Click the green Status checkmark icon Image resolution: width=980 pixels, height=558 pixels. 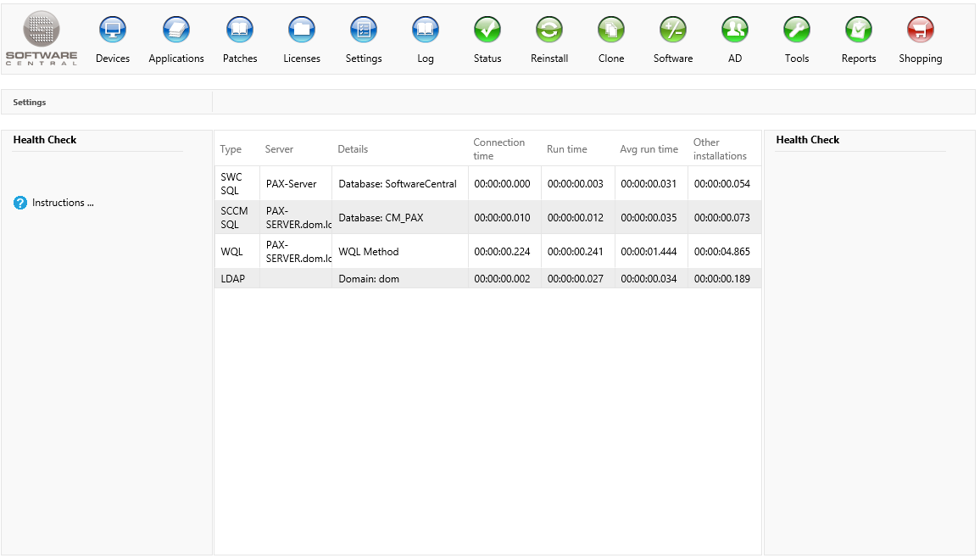pos(487,31)
